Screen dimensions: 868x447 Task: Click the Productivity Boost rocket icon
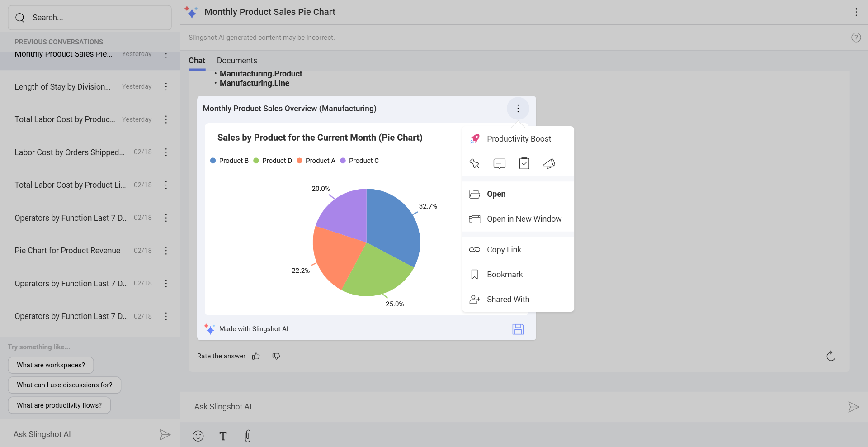[x=474, y=139]
